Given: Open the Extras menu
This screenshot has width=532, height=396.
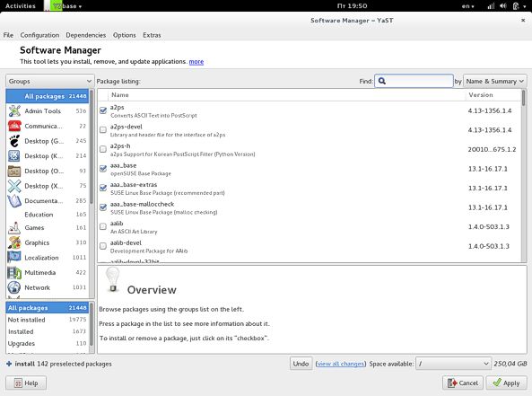Looking at the screenshot, I should pos(152,35).
